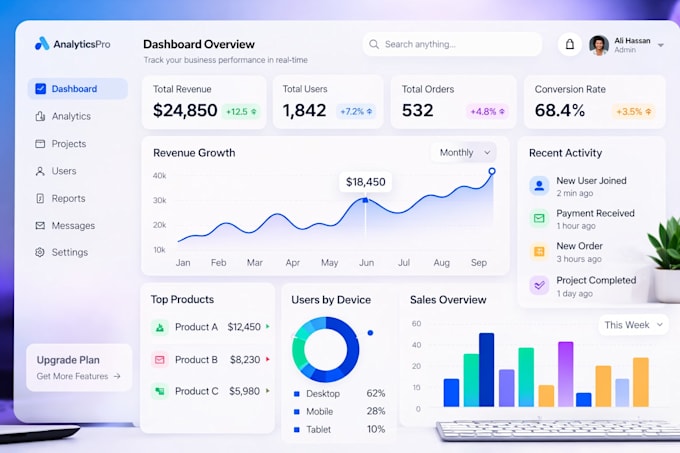Click the 1,842 Total Users value
The width and height of the screenshot is (680, 453).
pos(304,111)
